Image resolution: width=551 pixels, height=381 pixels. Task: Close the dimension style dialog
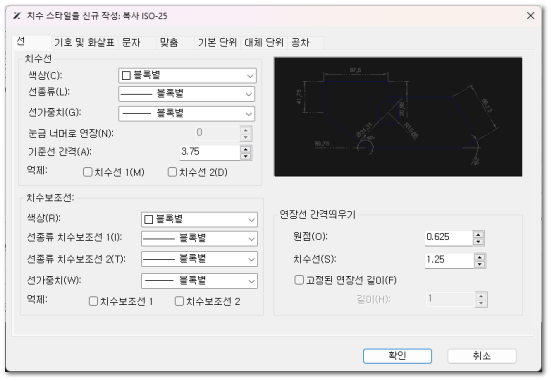(x=531, y=16)
